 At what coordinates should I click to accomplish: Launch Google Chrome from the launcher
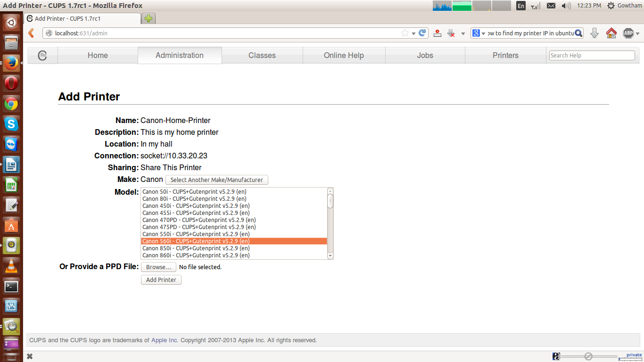(11, 104)
